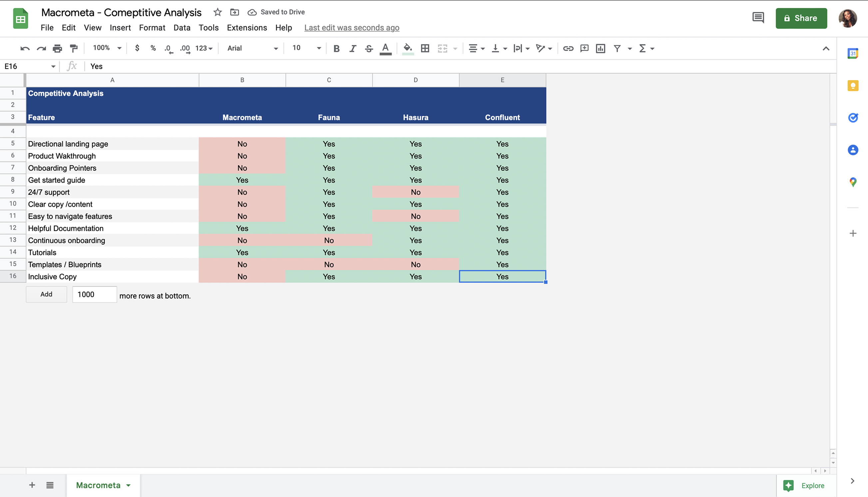Open the File menu
Screen dimensions: 868x497
tap(47, 28)
